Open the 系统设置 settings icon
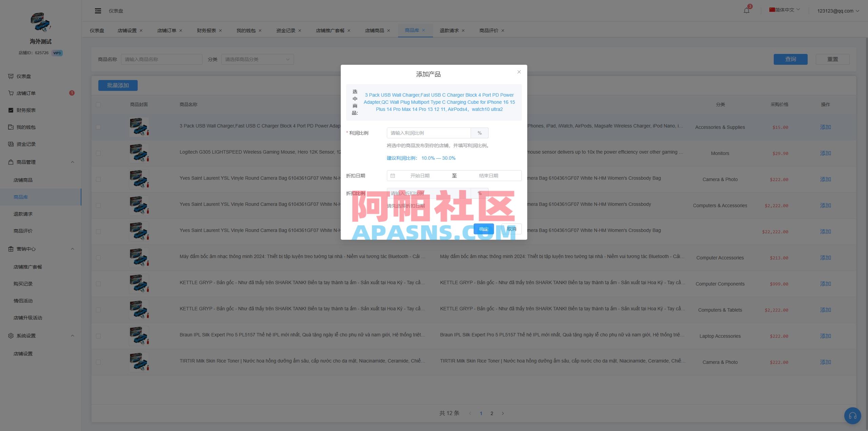The height and width of the screenshot is (431, 868). [11, 335]
